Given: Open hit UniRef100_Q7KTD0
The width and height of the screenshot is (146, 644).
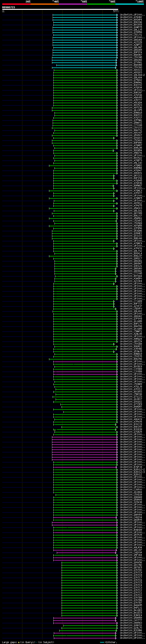Looking at the screenshot, I should (131, 570).
